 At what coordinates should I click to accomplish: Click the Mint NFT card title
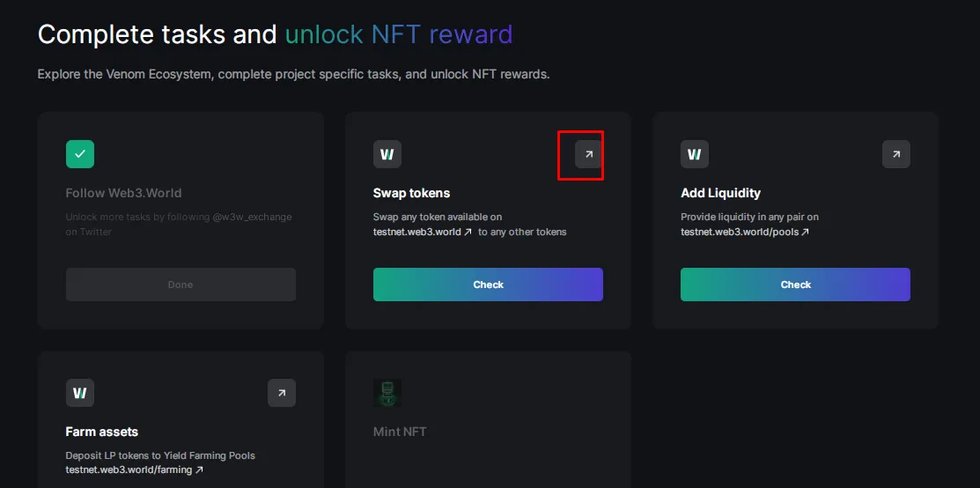[x=400, y=432]
